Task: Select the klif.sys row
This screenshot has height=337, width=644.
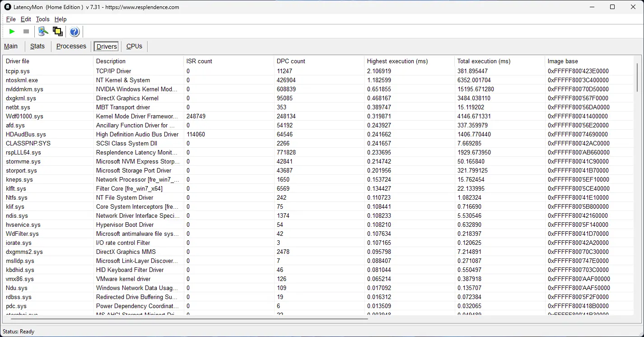Action: pyautogui.click(x=318, y=206)
